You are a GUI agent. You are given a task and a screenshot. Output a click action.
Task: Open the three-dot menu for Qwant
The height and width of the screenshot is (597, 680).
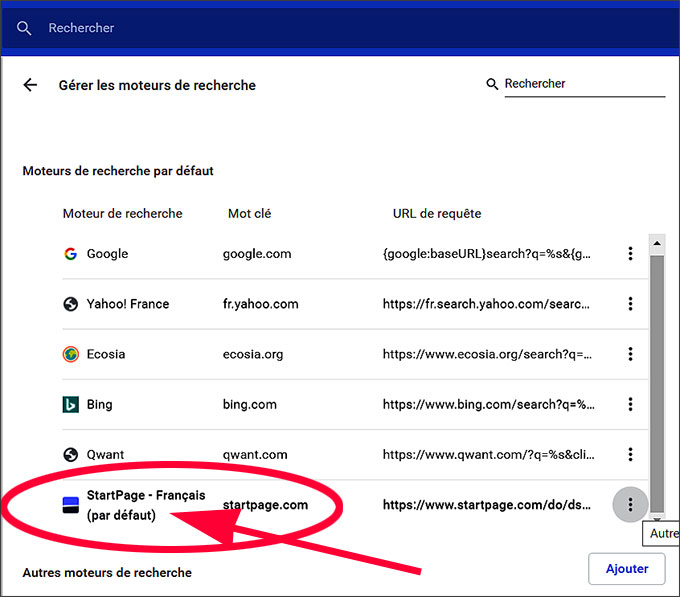point(630,454)
